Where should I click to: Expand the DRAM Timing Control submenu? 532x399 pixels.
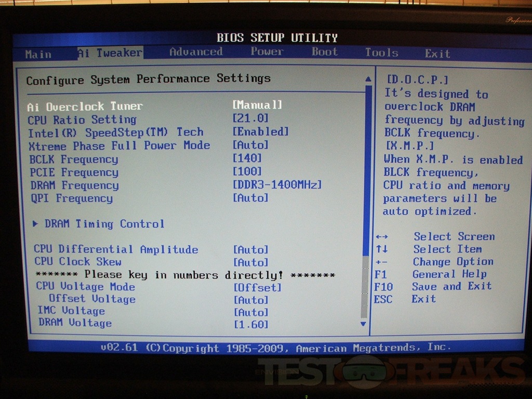[x=104, y=224]
